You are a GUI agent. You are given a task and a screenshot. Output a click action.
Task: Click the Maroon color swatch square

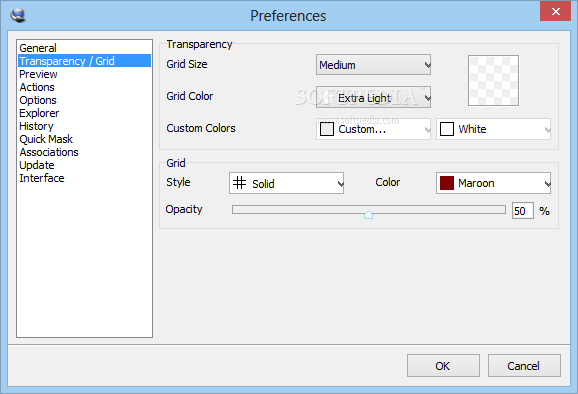[x=447, y=183]
